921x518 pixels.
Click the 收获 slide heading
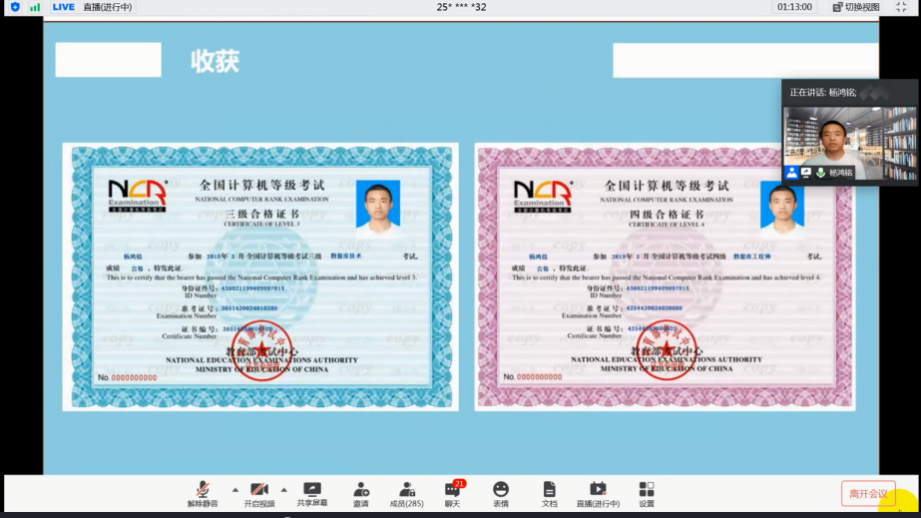pyautogui.click(x=215, y=61)
